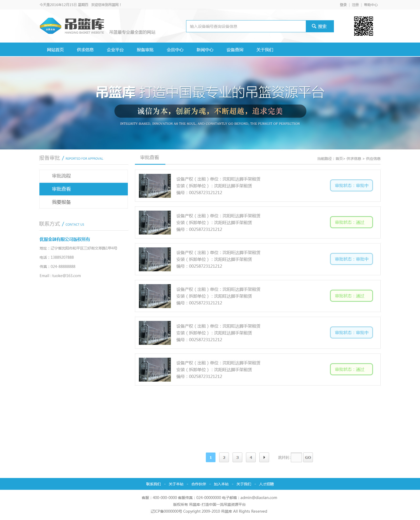Image resolution: width=420 pixels, height=520 pixels.
Task: Select 审批流程 in the sidebar
Action: 62,176
